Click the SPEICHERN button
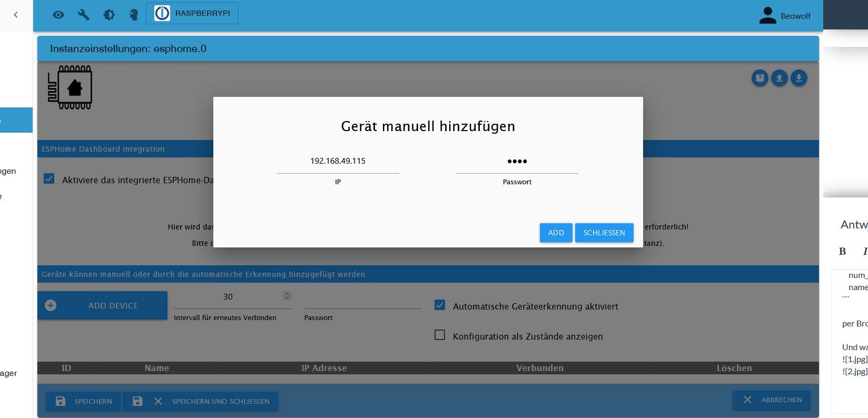 83,401
